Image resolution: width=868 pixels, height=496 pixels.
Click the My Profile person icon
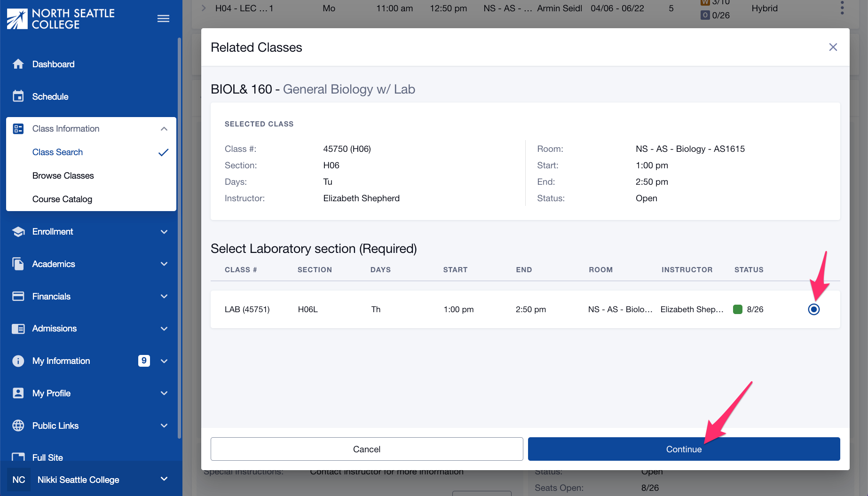tap(18, 393)
